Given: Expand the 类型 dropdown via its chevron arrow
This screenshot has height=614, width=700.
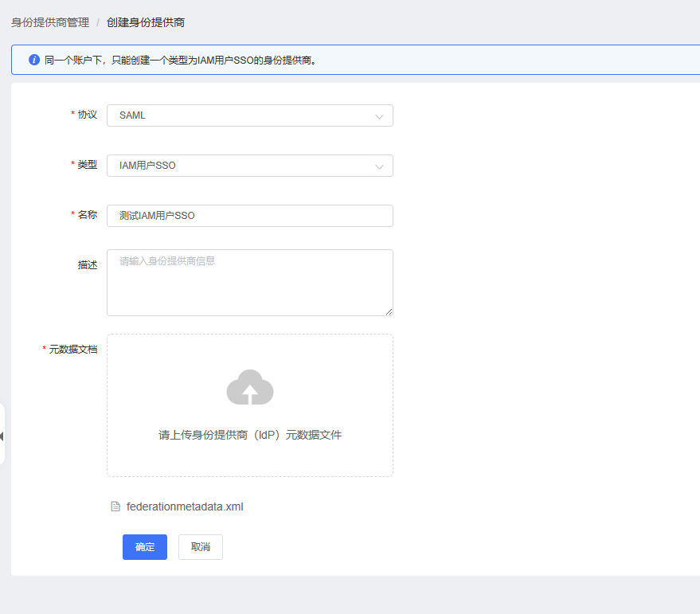Looking at the screenshot, I should point(379,166).
